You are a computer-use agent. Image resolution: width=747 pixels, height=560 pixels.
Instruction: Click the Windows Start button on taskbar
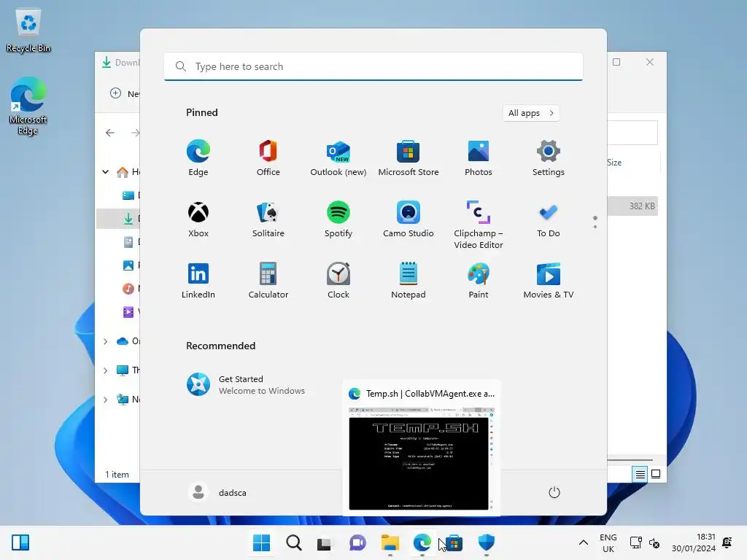point(261,542)
